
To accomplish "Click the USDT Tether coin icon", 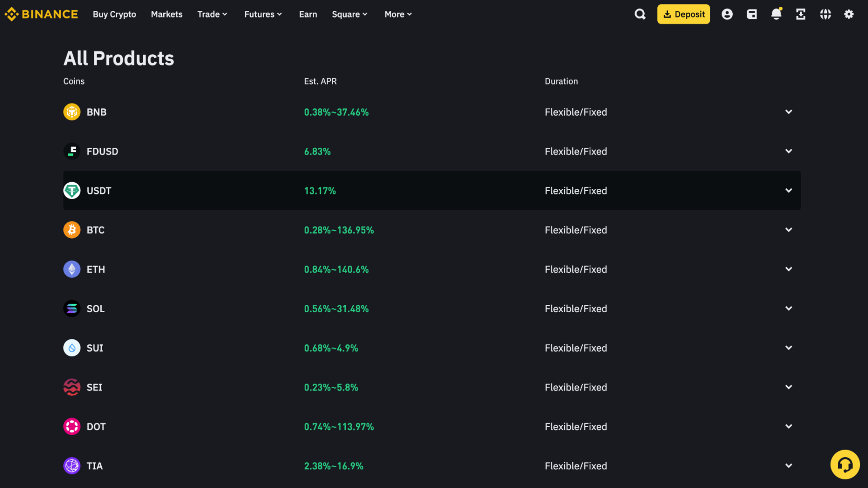I will [x=72, y=191].
